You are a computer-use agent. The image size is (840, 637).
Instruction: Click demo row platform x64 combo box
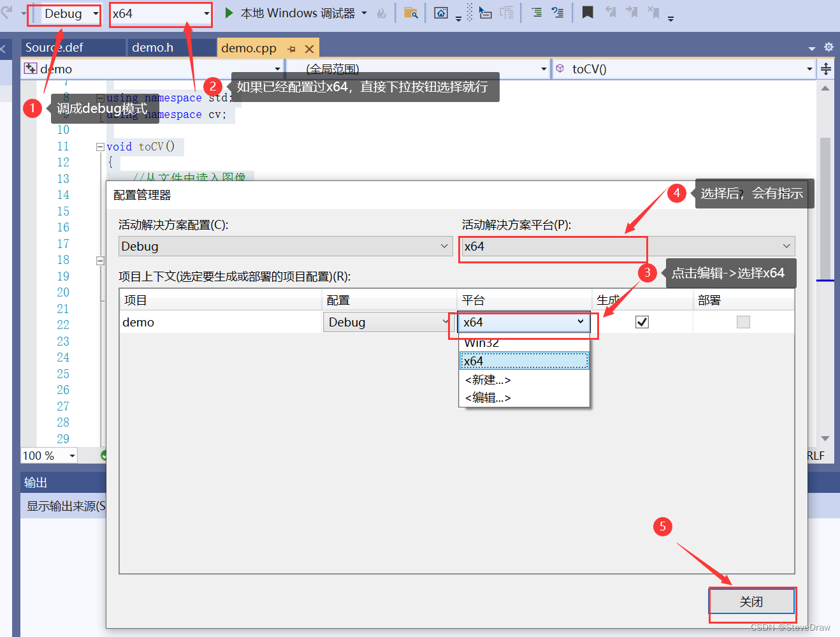point(524,322)
